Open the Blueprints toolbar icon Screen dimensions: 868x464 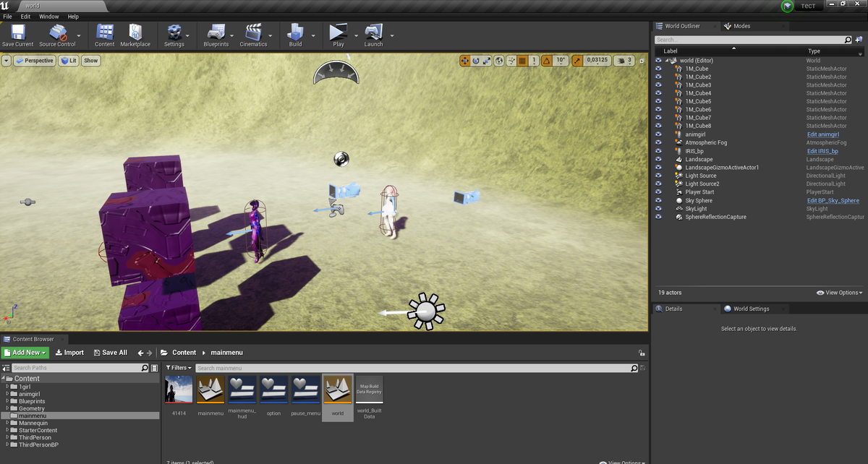coord(216,35)
